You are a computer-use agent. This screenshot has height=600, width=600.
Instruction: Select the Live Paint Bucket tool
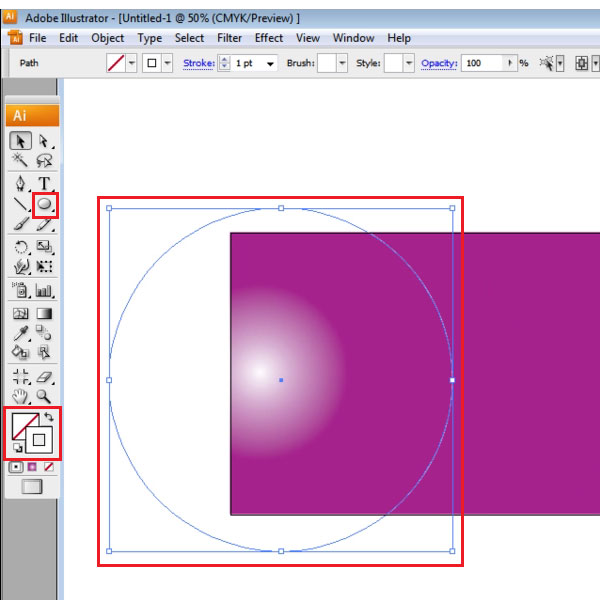click(20, 352)
